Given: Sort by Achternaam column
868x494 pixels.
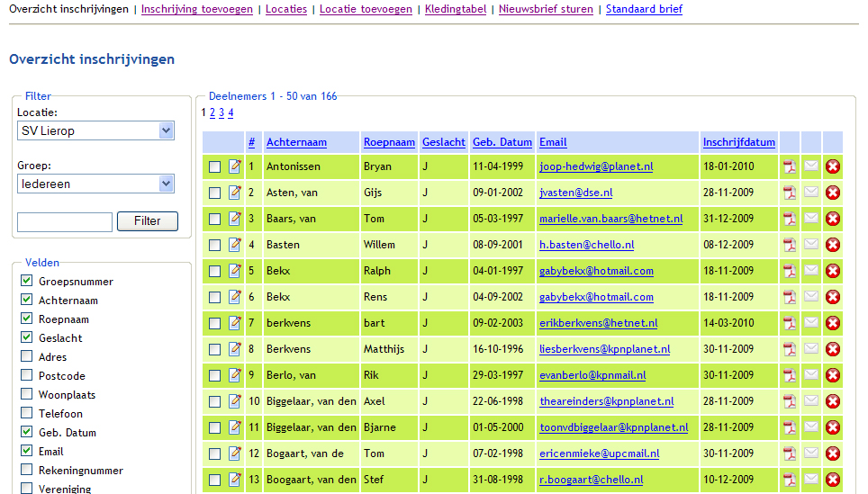Looking at the screenshot, I should pos(297,142).
